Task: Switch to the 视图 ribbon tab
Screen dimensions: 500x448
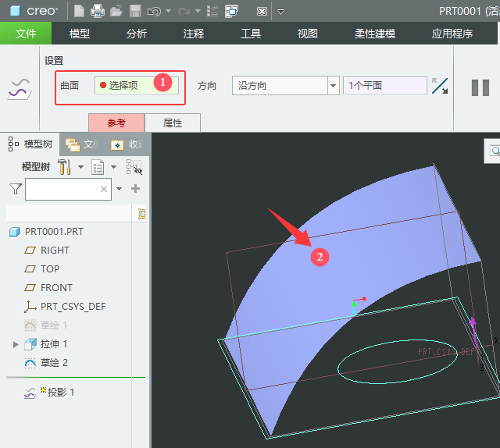Action: [x=307, y=33]
